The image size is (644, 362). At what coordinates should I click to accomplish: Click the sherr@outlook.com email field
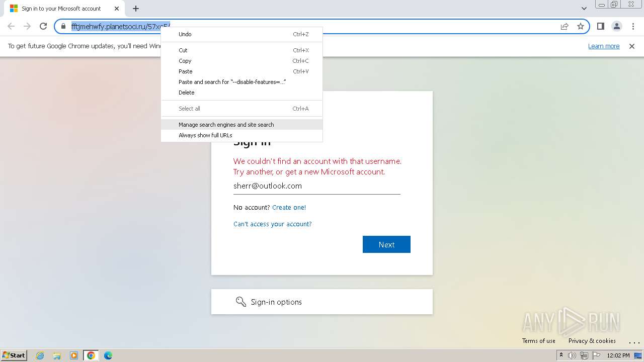point(317,186)
